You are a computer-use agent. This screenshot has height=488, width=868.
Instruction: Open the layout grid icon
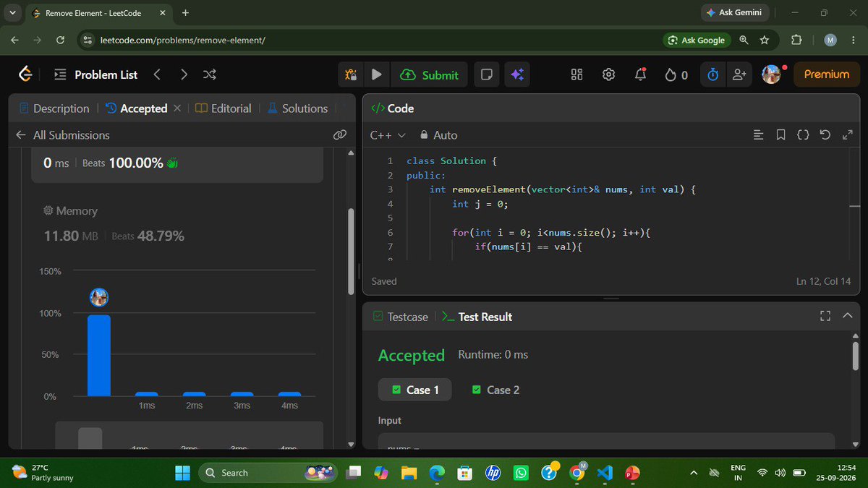click(x=576, y=74)
